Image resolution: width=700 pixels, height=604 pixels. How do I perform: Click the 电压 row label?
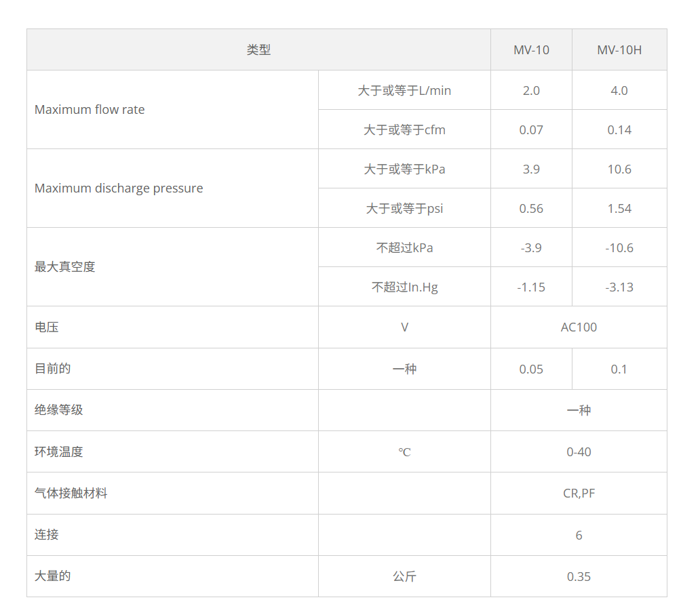click(45, 327)
